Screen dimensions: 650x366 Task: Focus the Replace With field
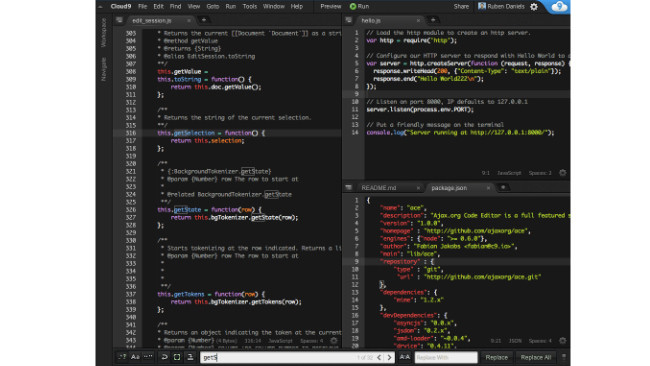[446, 357]
